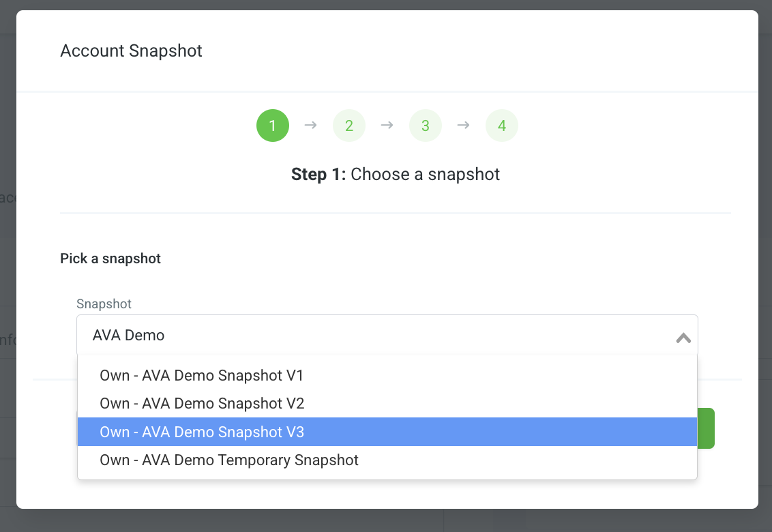Click the arrow between steps 1 and 2
The height and width of the screenshot is (532, 772).
click(x=311, y=125)
